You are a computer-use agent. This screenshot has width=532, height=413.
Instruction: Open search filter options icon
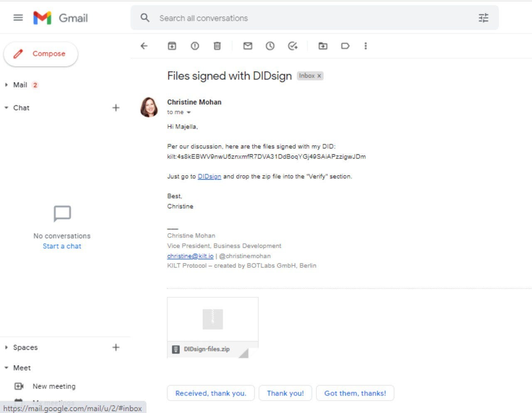coord(483,18)
